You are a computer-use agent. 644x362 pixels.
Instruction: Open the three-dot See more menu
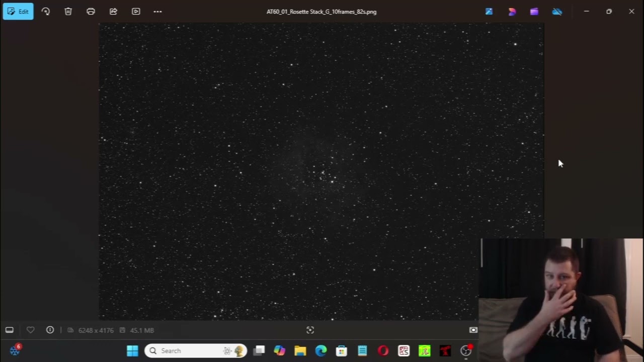pos(157,12)
